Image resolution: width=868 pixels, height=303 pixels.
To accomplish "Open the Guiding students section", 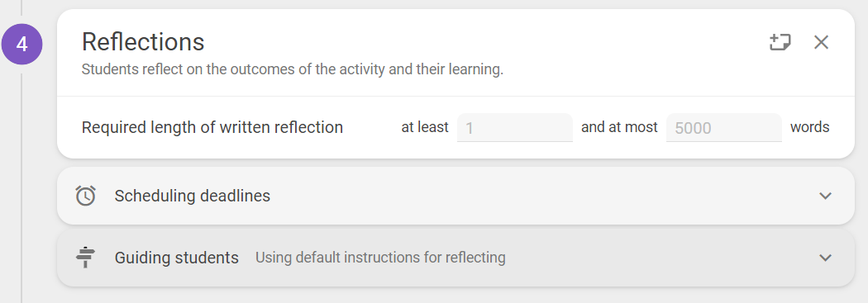I will pos(455,258).
